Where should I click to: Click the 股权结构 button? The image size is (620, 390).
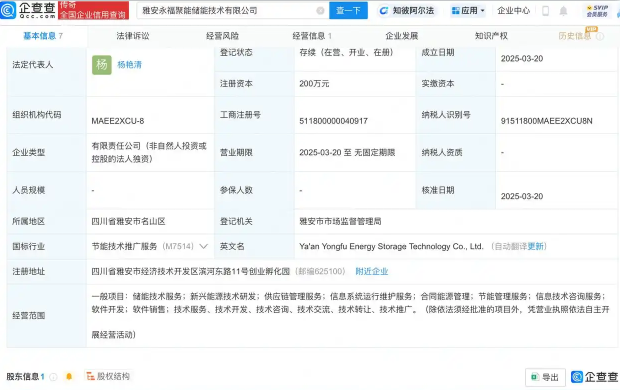point(108,376)
